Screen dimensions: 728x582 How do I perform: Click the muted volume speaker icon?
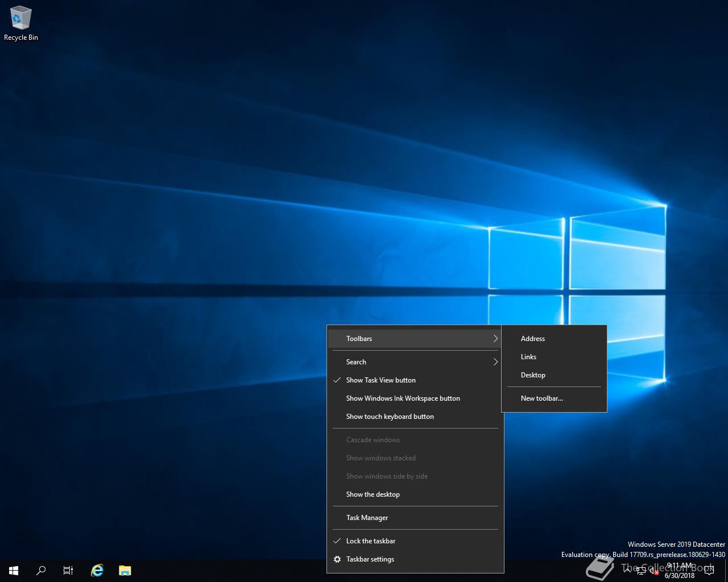click(x=654, y=571)
